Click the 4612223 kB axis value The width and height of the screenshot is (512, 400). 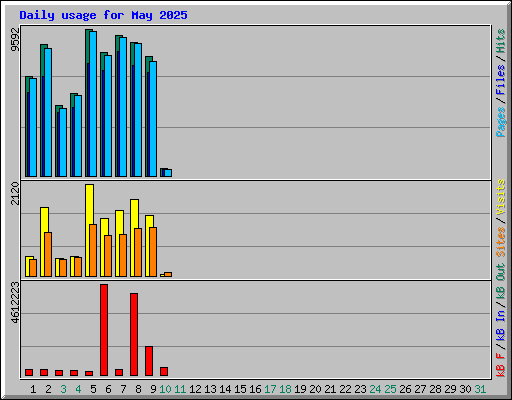15,302
